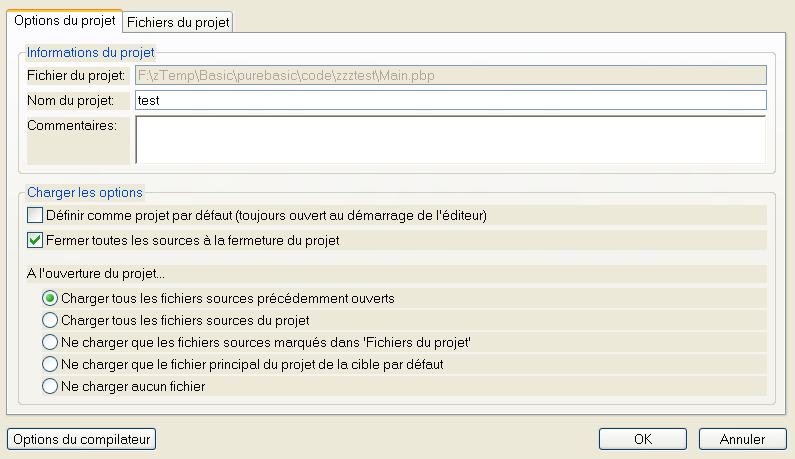Click the Nom du projet label
Viewport: 795px width, 459px height.
pyautogui.click(x=70, y=100)
